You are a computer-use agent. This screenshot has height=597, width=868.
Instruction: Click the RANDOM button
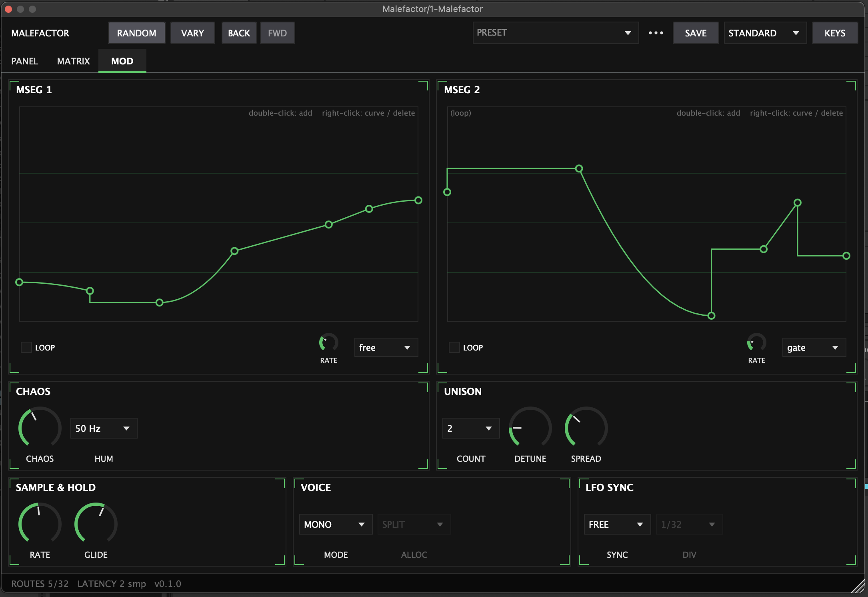click(x=136, y=33)
